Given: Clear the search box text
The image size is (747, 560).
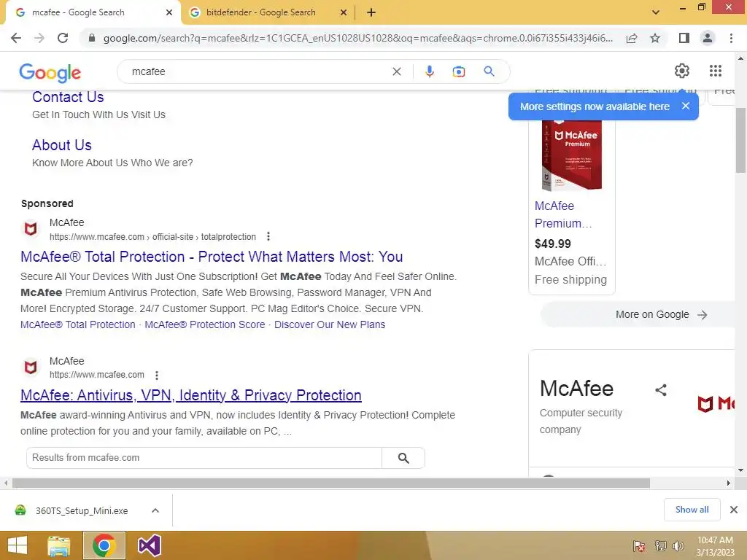Looking at the screenshot, I should (396, 71).
